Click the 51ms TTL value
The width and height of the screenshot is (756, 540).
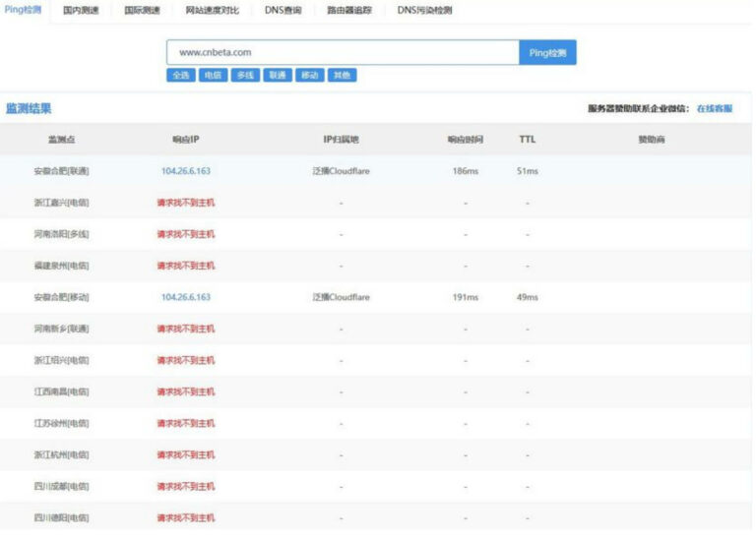(528, 171)
